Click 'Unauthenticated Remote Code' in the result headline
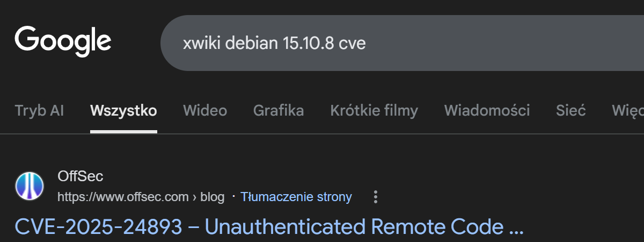 (354, 227)
